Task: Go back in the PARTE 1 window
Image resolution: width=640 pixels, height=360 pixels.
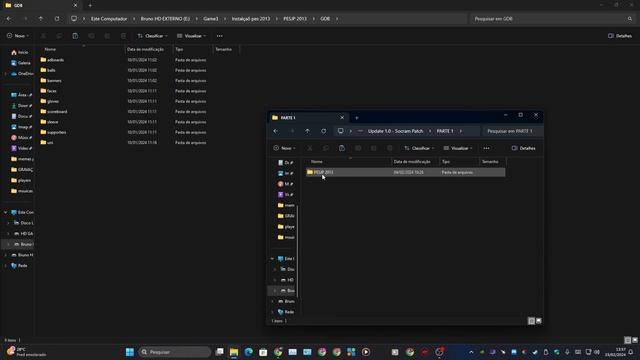Action: point(276,131)
